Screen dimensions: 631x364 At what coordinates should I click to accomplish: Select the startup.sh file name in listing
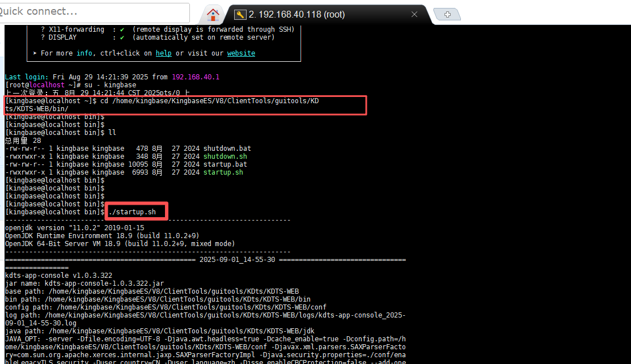[223, 172]
